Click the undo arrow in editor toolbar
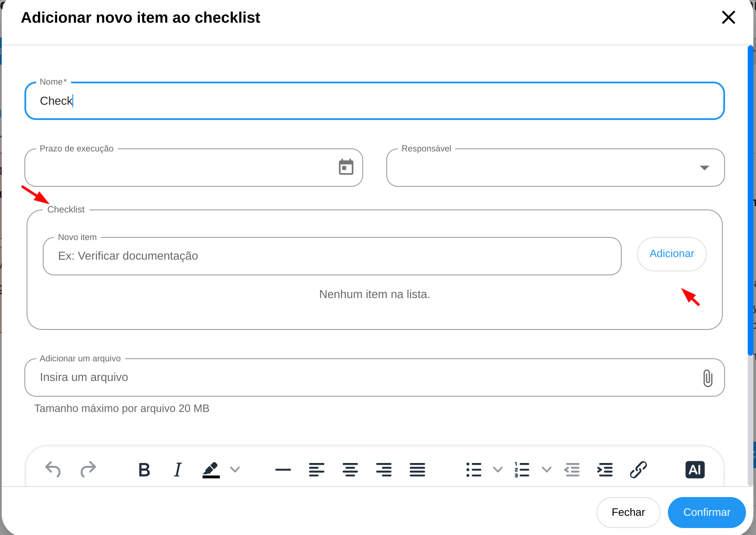Viewport: 756px width, 535px height. coord(53,470)
